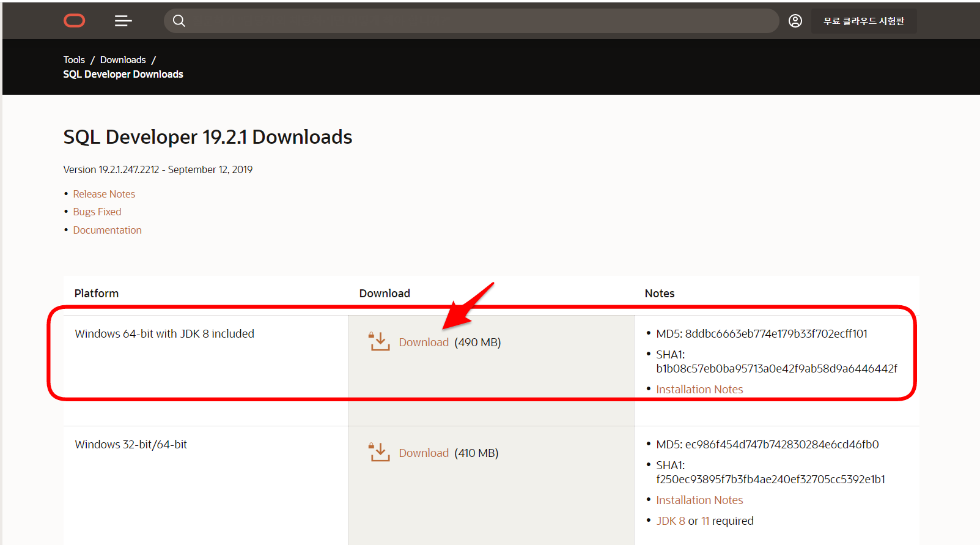Image resolution: width=980 pixels, height=545 pixels.
Task: Click the Download link (410 MB)
Action: (x=424, y=453)
